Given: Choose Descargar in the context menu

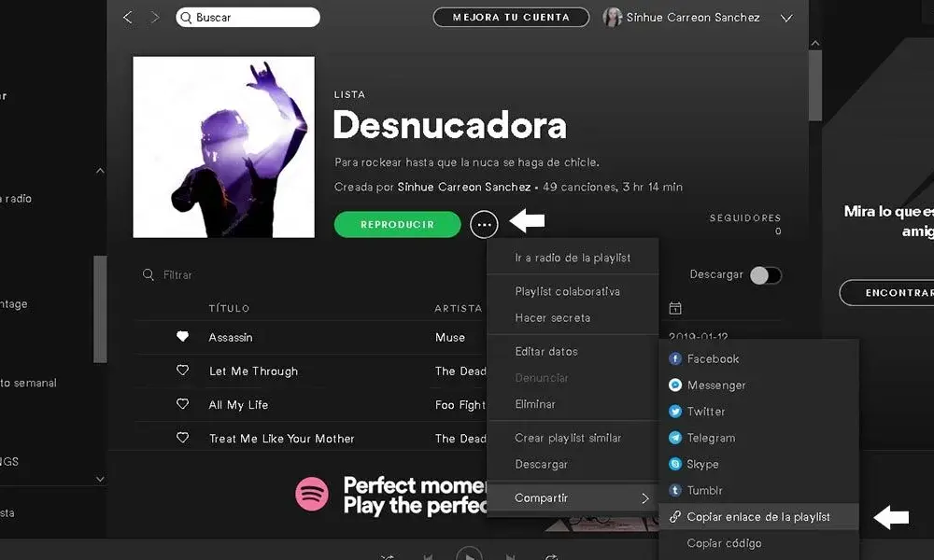Looking at the screenshot, I should [573, 464].
